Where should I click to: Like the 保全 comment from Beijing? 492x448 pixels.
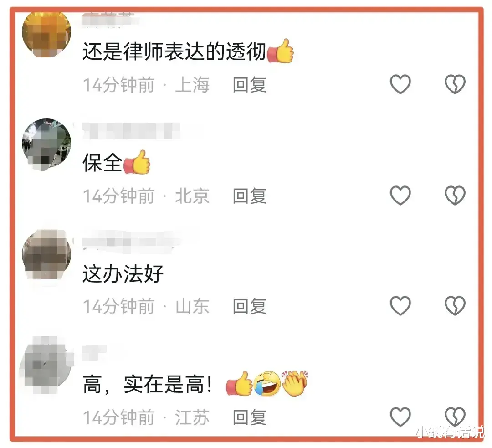(400, 195)
